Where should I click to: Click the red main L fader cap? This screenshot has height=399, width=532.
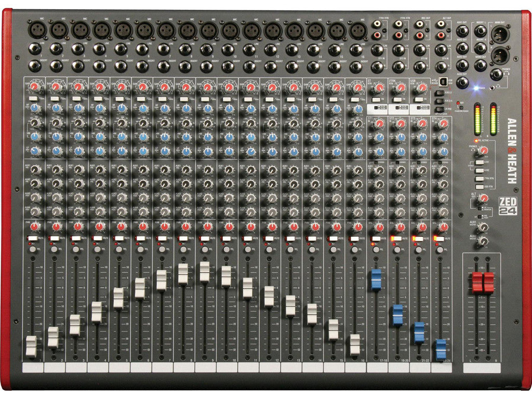(477, 283)
